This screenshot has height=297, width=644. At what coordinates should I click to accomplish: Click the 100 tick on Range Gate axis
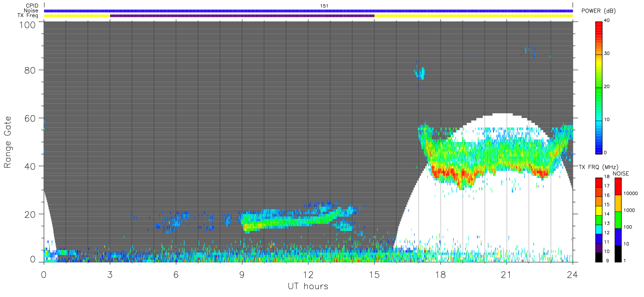[28, 25]
